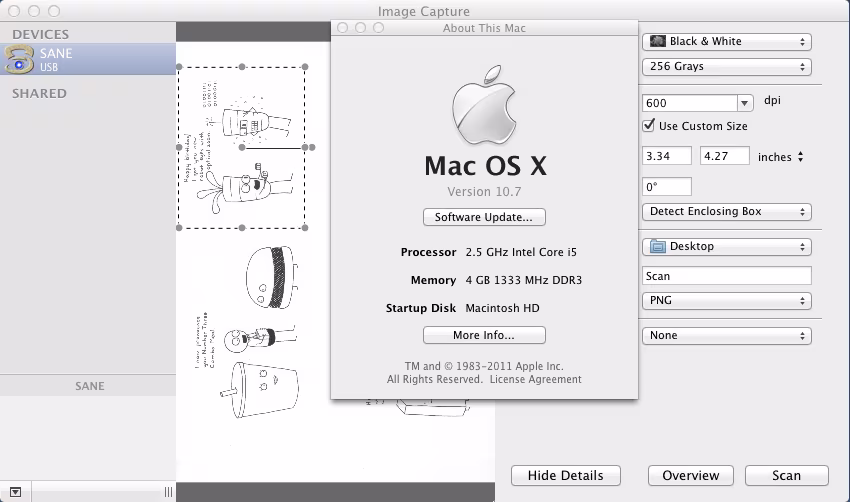Click the sidebar resize grip handle
Screen dimensions: 850x502
point(169,492)
